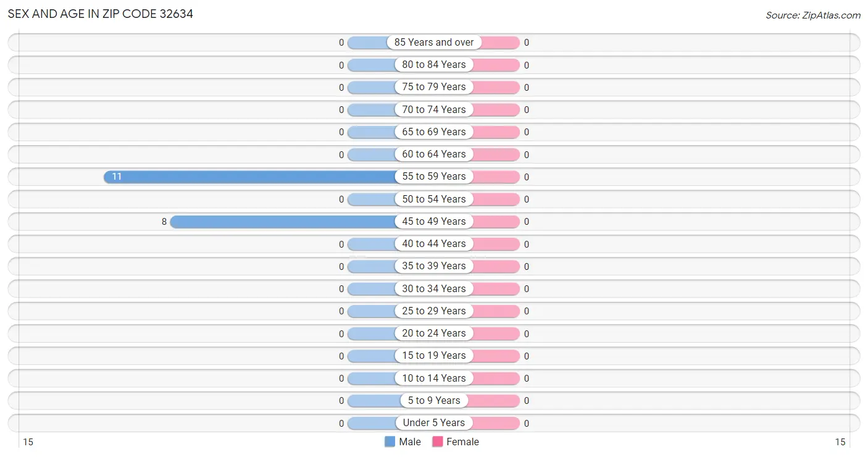Click the male bar for 20 to 24 Years
Screen dimensions: 868x457
[x=372, y=333]
